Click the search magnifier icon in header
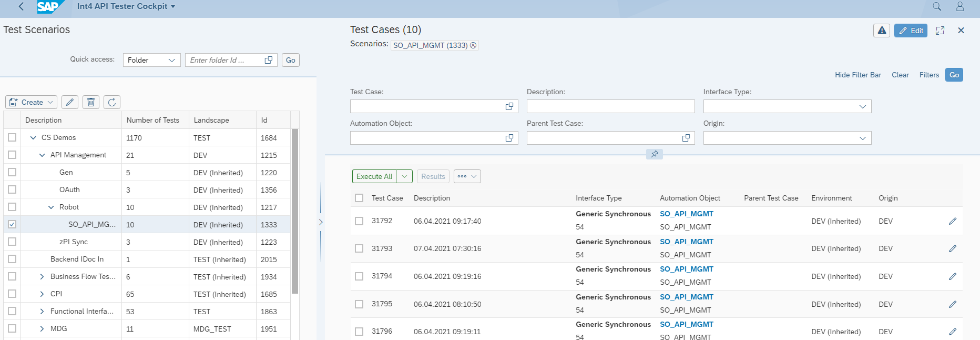This screenshot has width=980, height=340. click(936, 6)
